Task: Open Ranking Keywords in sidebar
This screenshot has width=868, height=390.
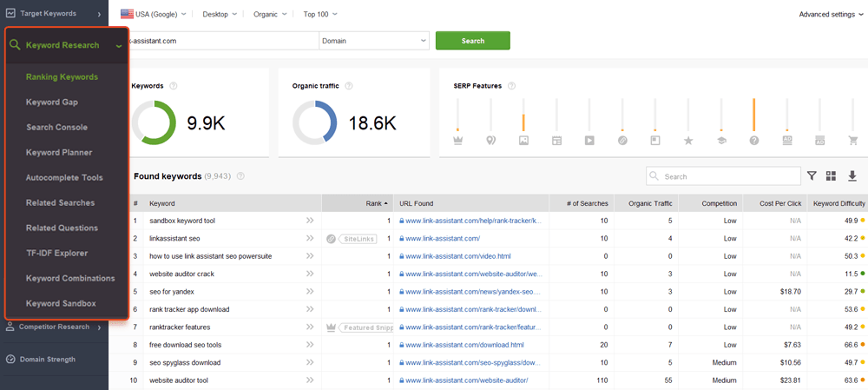Action: coord(62,77)
